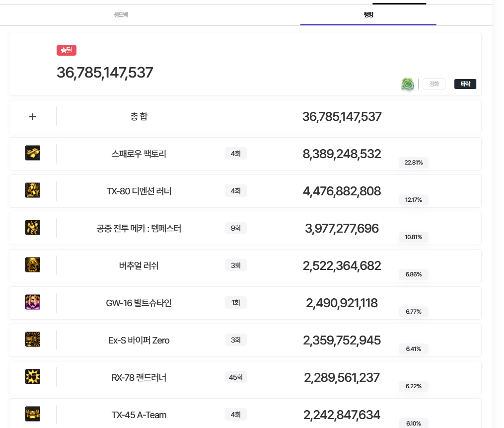Switch to the 샌드백 tab
The image size is (504, 428).
pyautogui.click(x=121, y=15)
